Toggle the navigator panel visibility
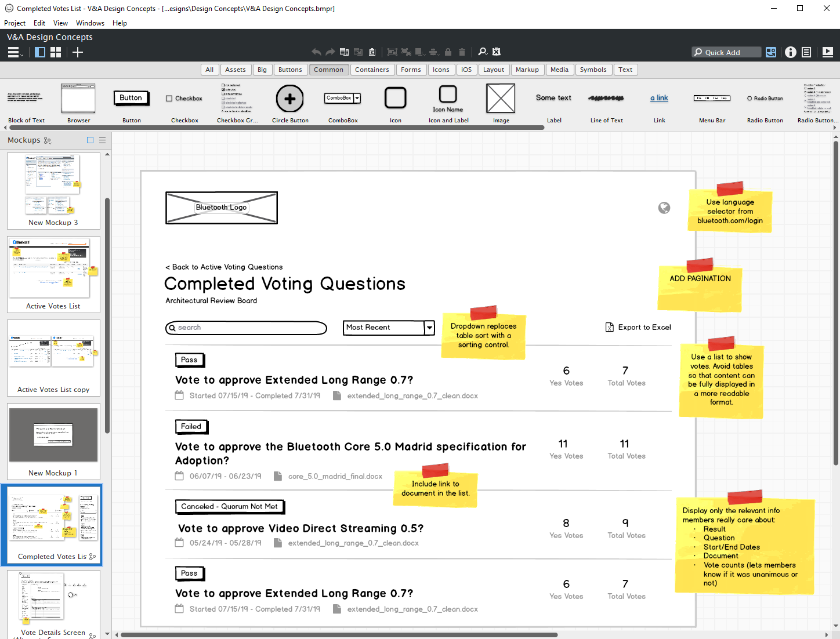 pyautogui.click(x=40, y=52)
